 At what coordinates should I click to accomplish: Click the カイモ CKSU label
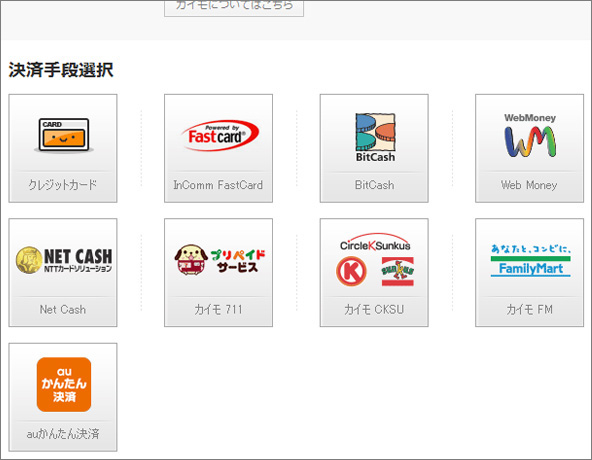pos(374,309)
